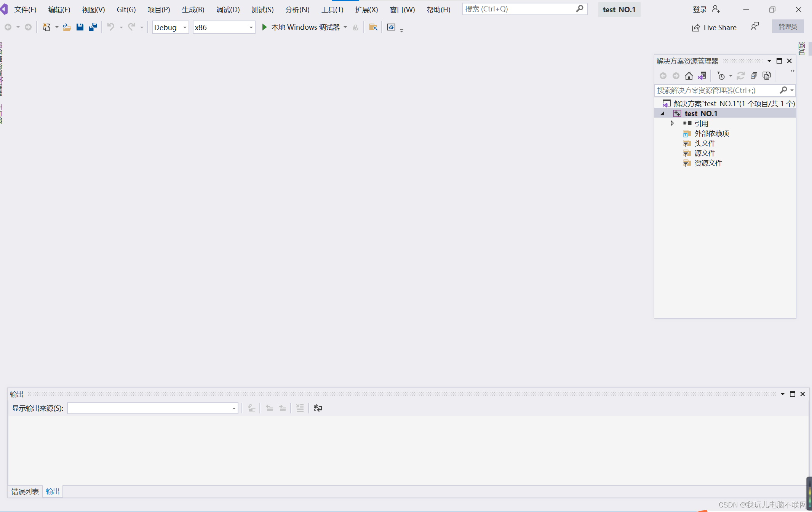Click the Open File folder icon
Screen dimensions: 812x512
(67, 27)
